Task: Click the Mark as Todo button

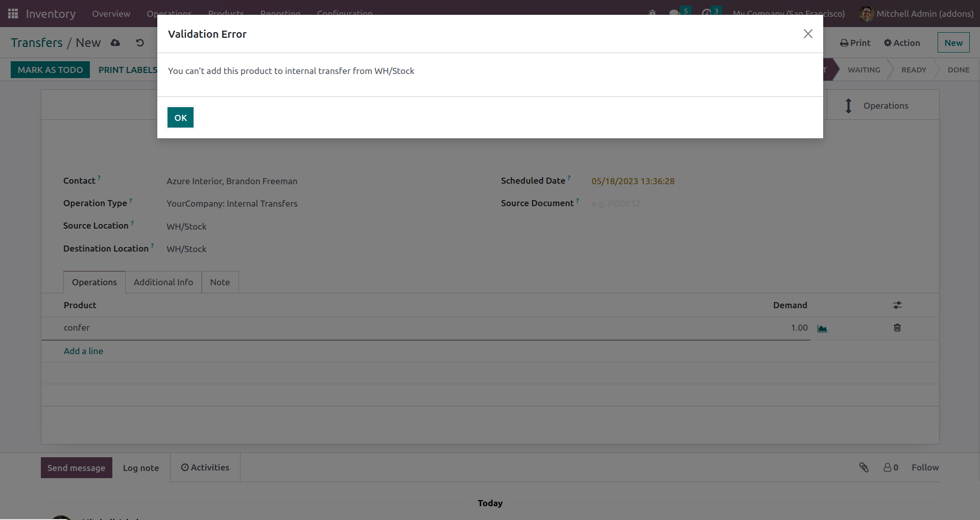Action: (50, 70)
